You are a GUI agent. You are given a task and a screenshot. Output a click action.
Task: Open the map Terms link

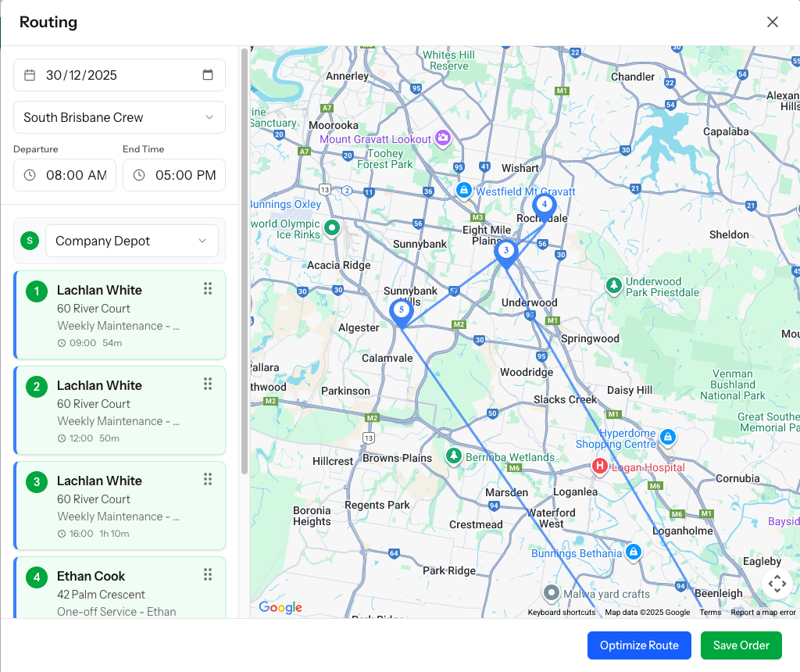710,613
